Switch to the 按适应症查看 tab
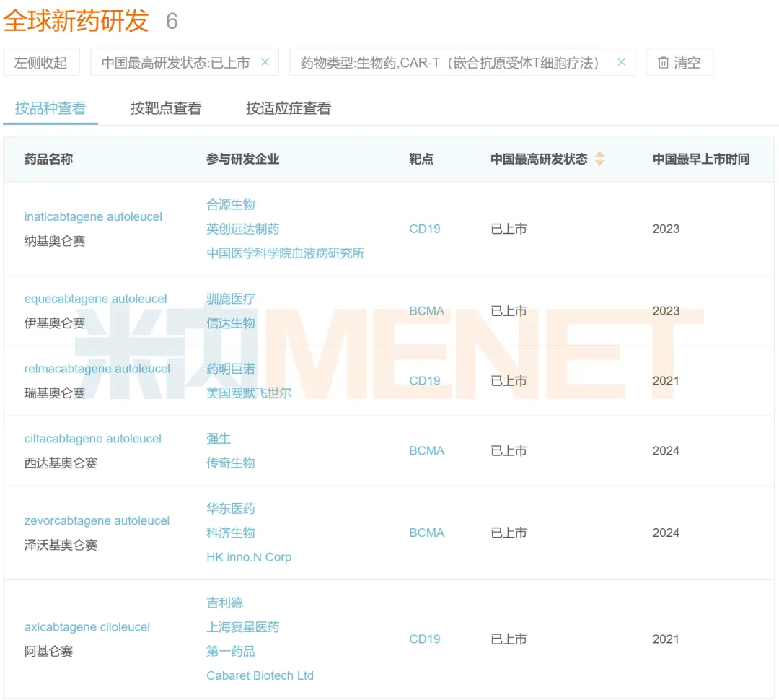 point(289,108)
